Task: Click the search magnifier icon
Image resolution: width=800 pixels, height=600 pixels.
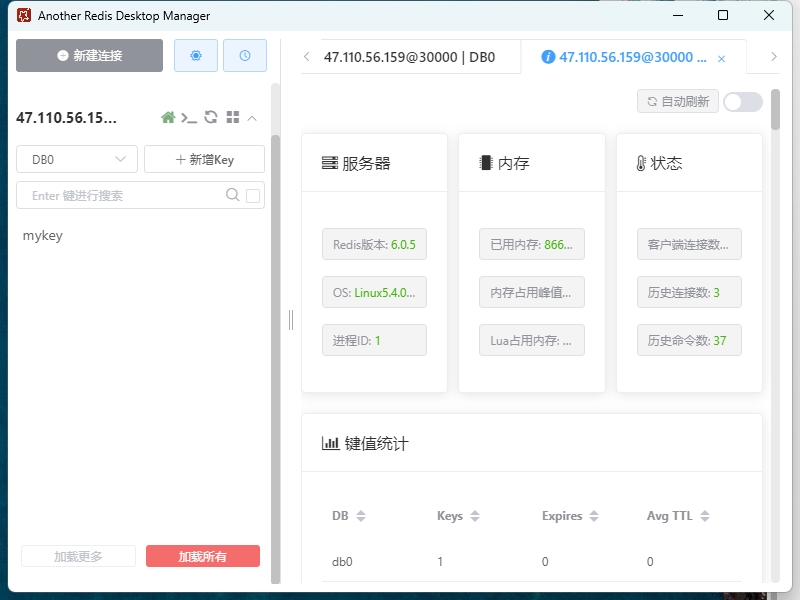Action: 231,195
